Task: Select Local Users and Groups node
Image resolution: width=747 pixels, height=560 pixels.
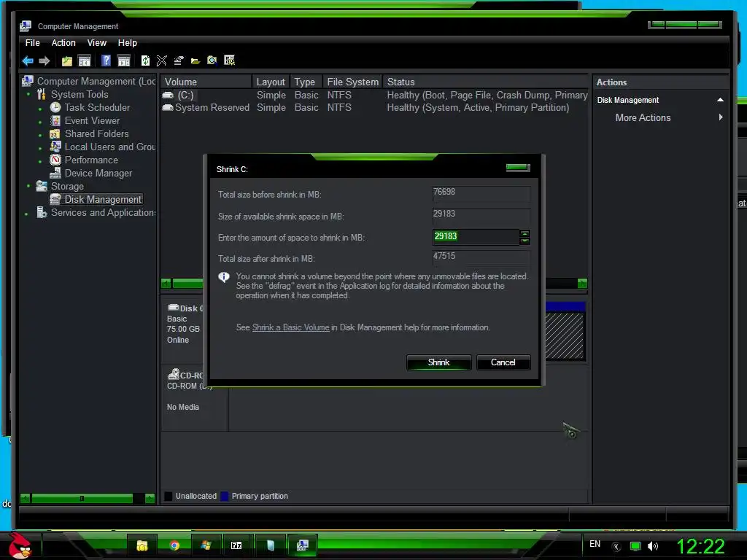Action: [x=110, y=147]
